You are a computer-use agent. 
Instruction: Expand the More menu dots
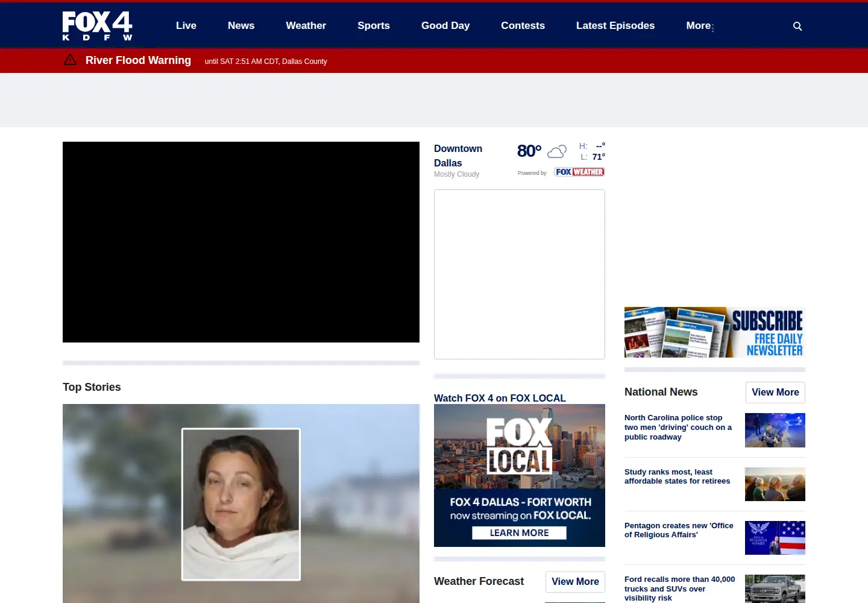pos(712,28)
